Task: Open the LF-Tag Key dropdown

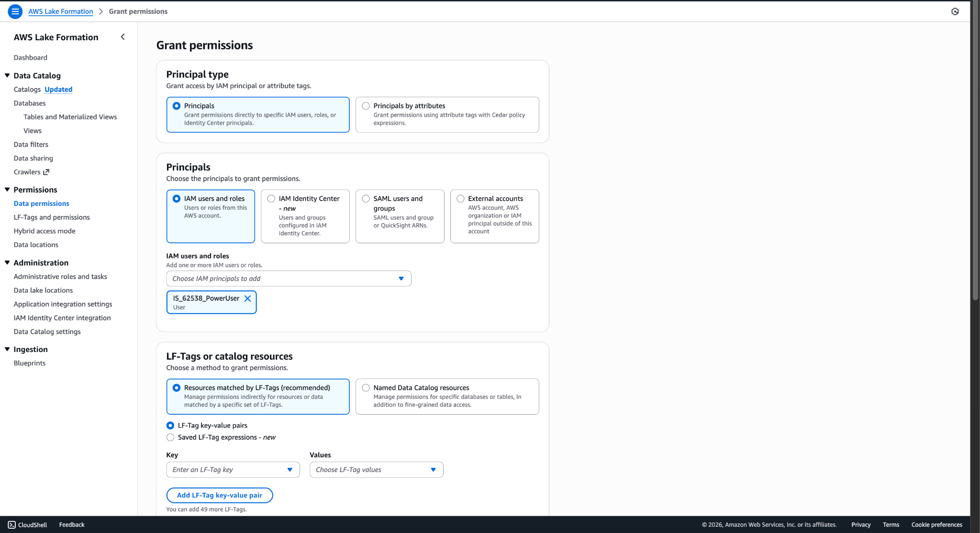Action: [233, 470]
